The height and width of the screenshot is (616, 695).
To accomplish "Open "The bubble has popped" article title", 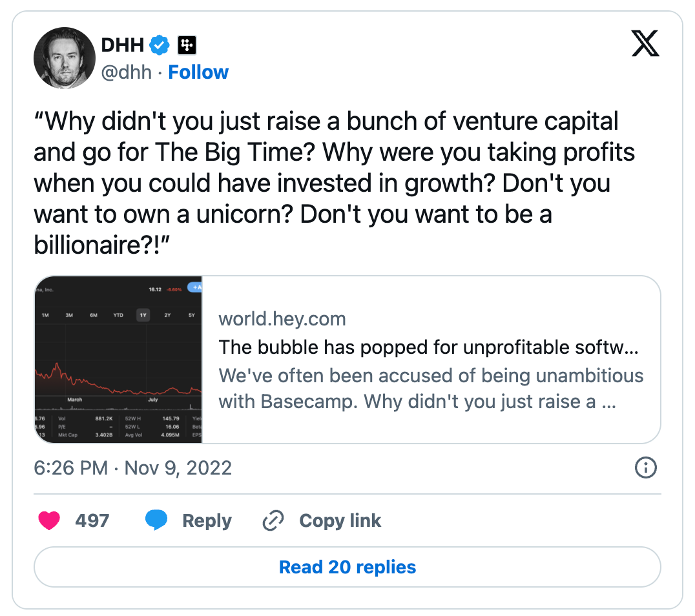I will coord(428,347).
